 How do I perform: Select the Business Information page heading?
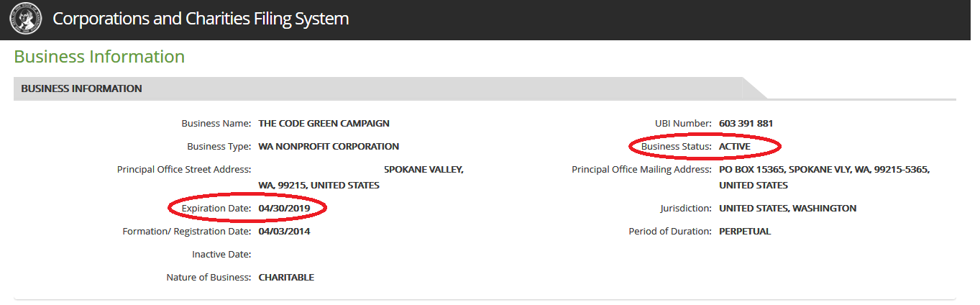pos(99,57)
